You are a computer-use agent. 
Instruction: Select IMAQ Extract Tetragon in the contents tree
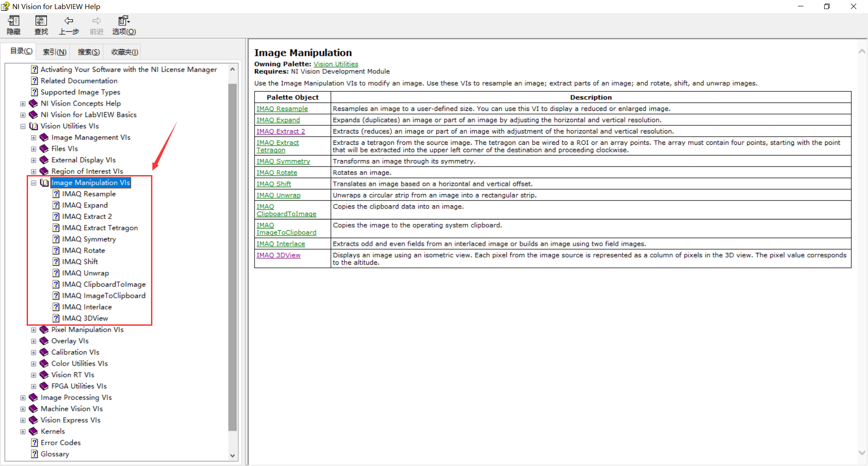click(100, 228)
